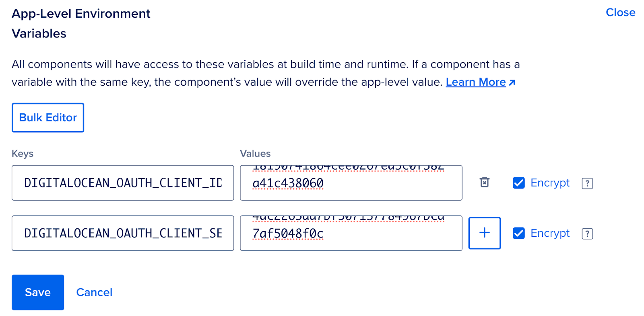Image resolution: width=644 pixels, height=316 pixels.
Task: Click the plus icon to add a variable
Action: pyautogui.click(x=484, y=233)
